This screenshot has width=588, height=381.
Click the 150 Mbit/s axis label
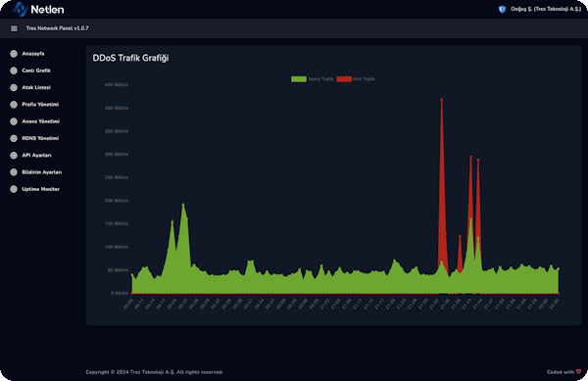[117, 223]
